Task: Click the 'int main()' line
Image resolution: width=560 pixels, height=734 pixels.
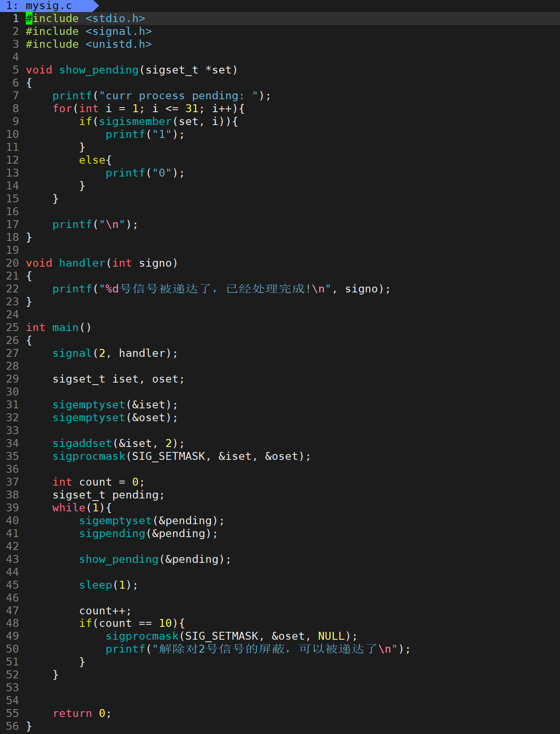Action: click(59, 327)
